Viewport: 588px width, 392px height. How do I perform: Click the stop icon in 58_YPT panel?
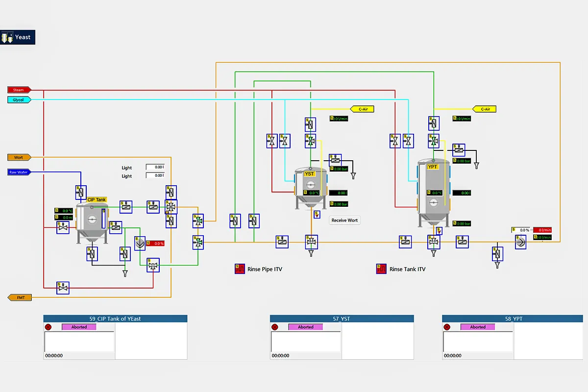pyautogui.click(x=446, y=327)
